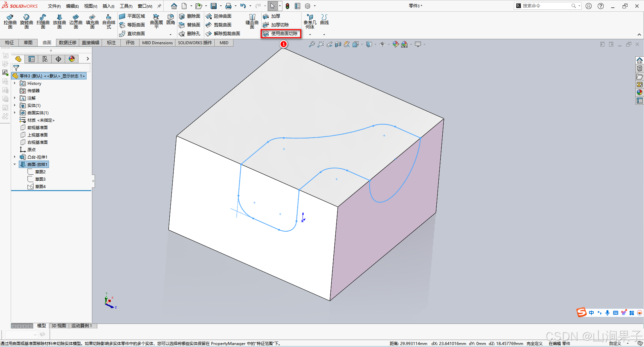Click the Options gear icon
This screenshot has width=644, height=347.
click(x=308, y=6)
